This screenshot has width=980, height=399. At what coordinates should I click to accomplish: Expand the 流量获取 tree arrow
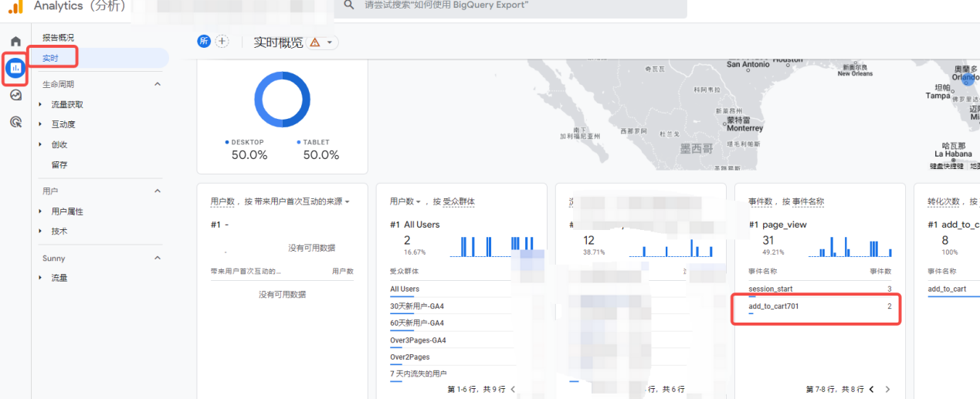pyautogui.click(x=41, y=104)
